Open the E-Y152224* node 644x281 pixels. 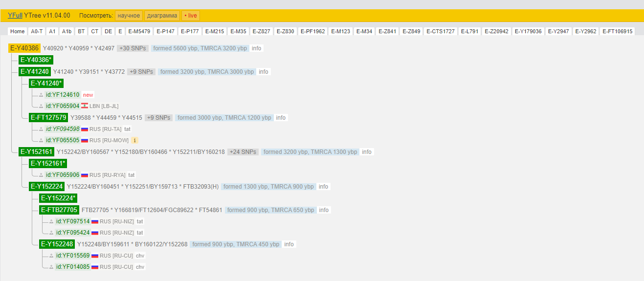point(58,198)
